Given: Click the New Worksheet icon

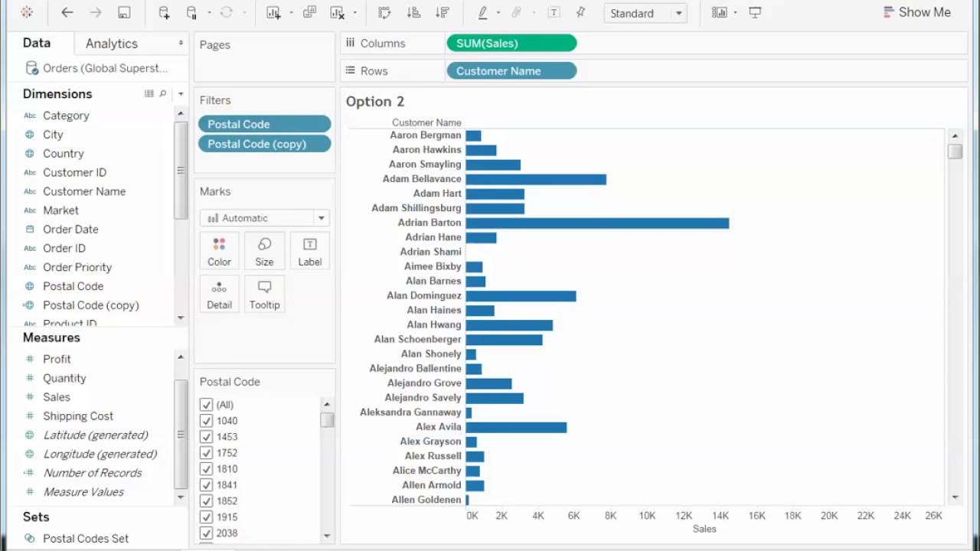Looking at the screenshot, I should [x=273, y=12].
